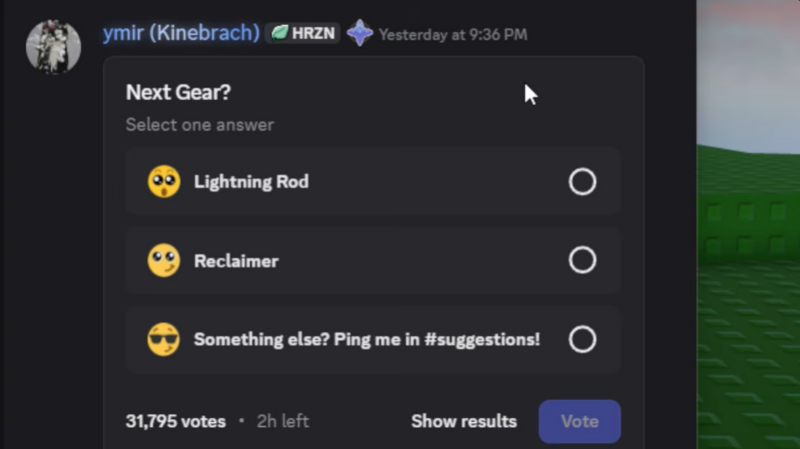Click the HRZN server tag badge
Screen dimensions: 800x449
pos(303,33)
